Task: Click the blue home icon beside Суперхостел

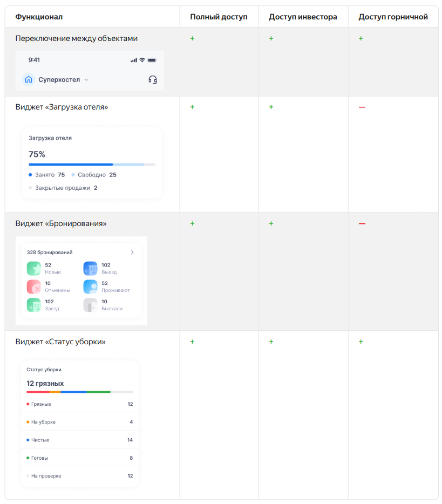Action: pos(29,79)
